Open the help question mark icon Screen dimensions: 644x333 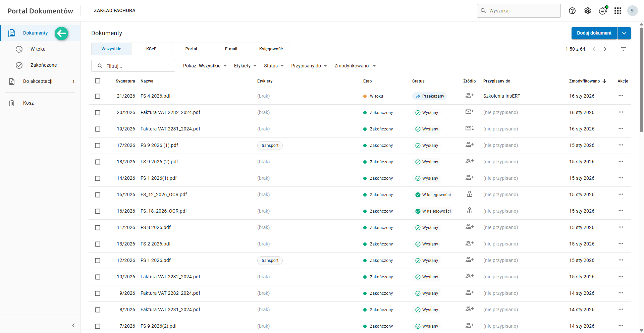[572, 11]
